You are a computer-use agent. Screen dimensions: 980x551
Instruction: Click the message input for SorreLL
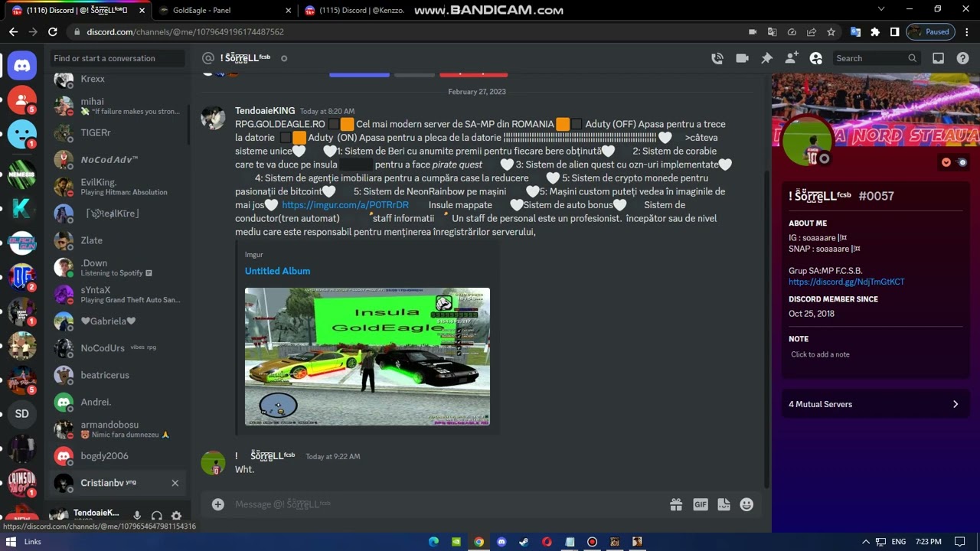point(448,504)
